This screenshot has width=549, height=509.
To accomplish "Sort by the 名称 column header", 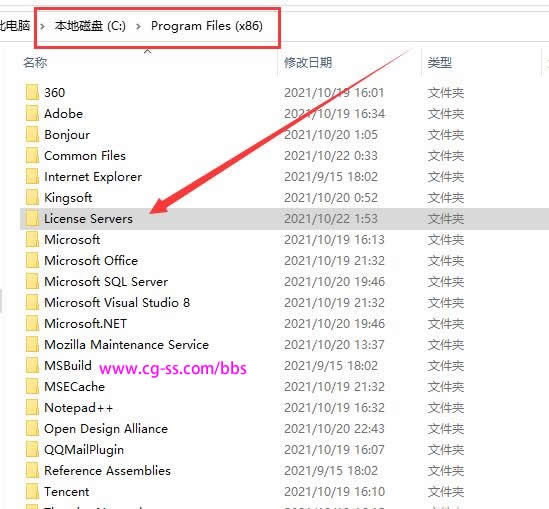I will pos(35,63).
